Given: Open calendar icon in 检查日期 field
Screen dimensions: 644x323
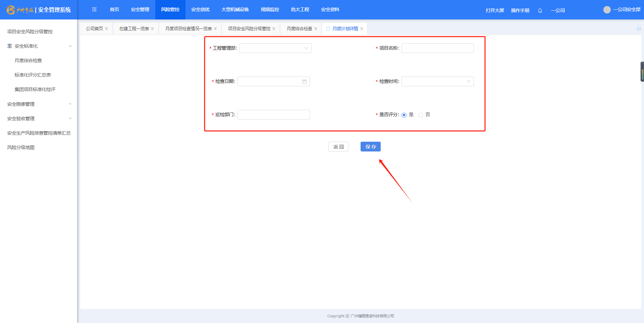Looking at the screenshot, I should 304,82.
